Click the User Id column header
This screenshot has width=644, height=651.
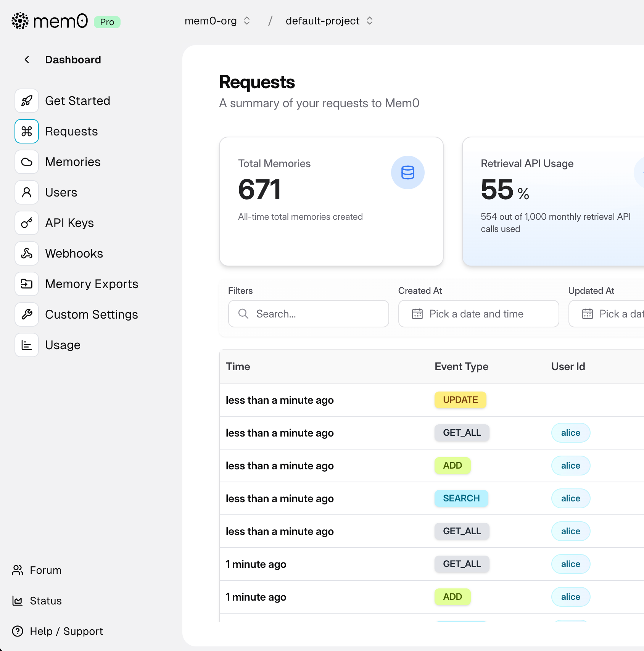coord(568,366)
